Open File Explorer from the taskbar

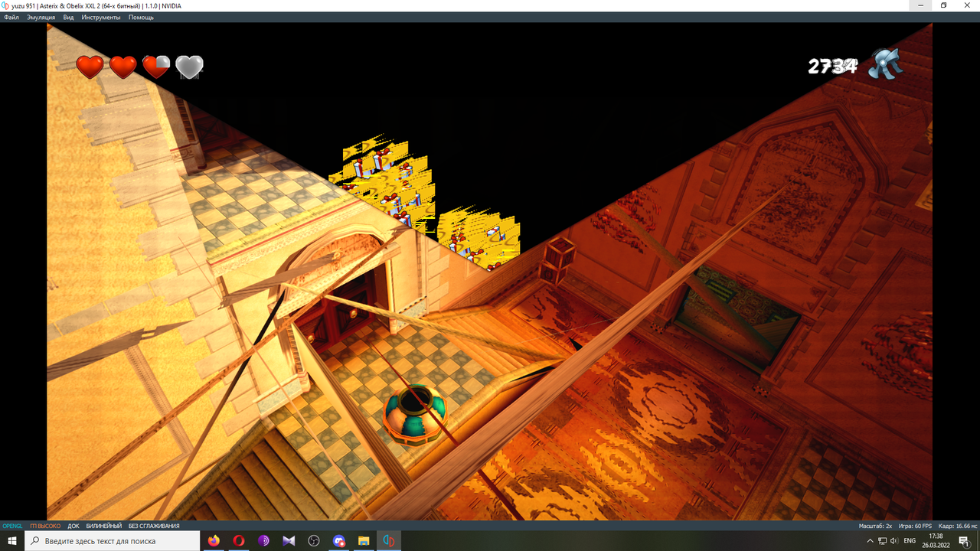[x=364, y=541]
